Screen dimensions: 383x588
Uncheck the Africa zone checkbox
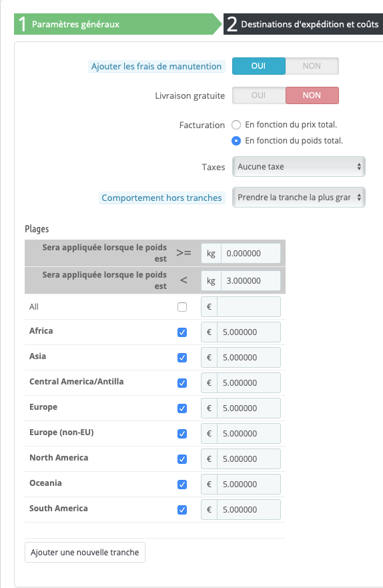click(182, 332)
